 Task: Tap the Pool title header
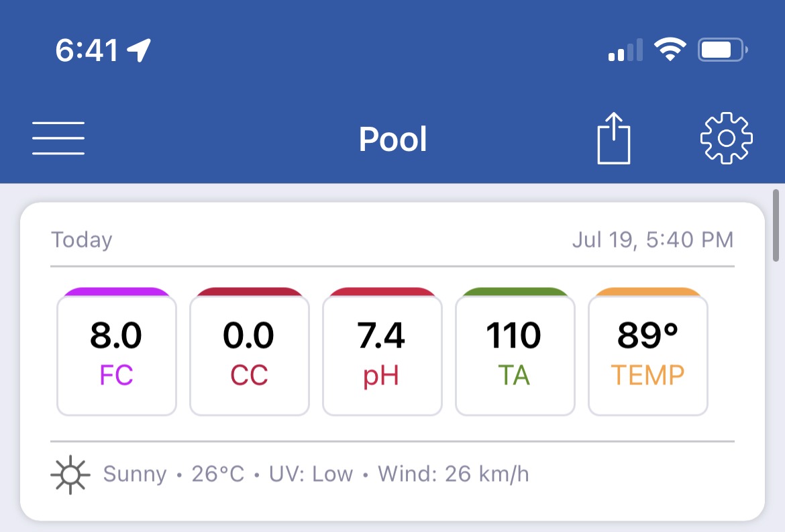393,139
